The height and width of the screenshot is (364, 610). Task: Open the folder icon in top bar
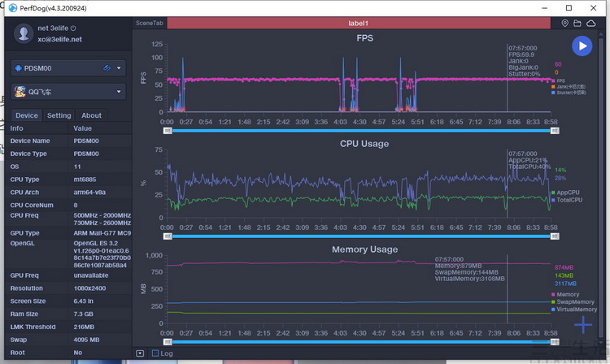click(577, 24)
